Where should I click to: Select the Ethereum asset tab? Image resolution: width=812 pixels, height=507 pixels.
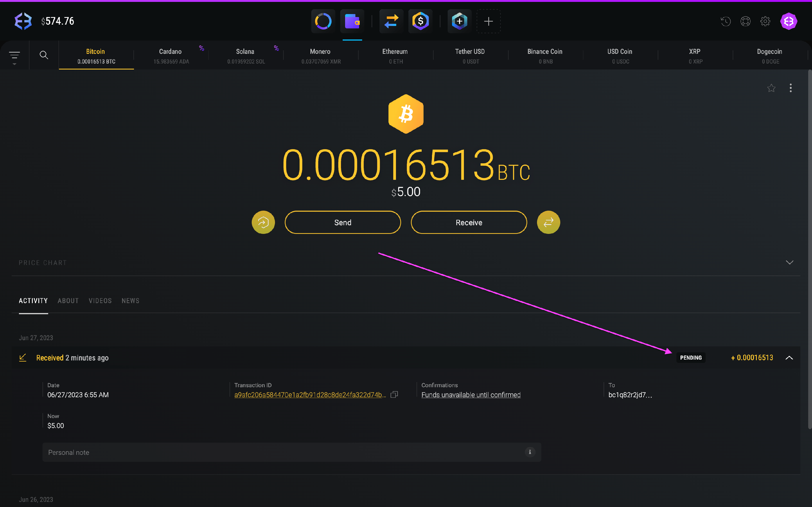point(395,55)
